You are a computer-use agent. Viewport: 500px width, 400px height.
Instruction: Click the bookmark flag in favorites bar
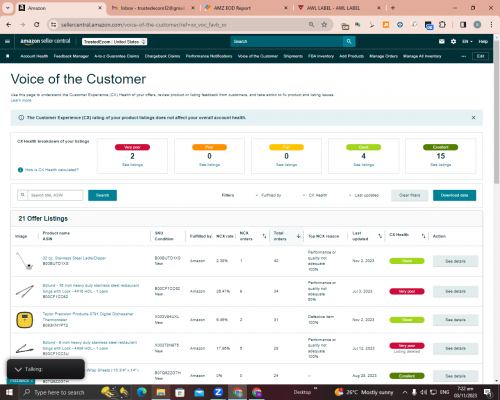coord(8,56)
